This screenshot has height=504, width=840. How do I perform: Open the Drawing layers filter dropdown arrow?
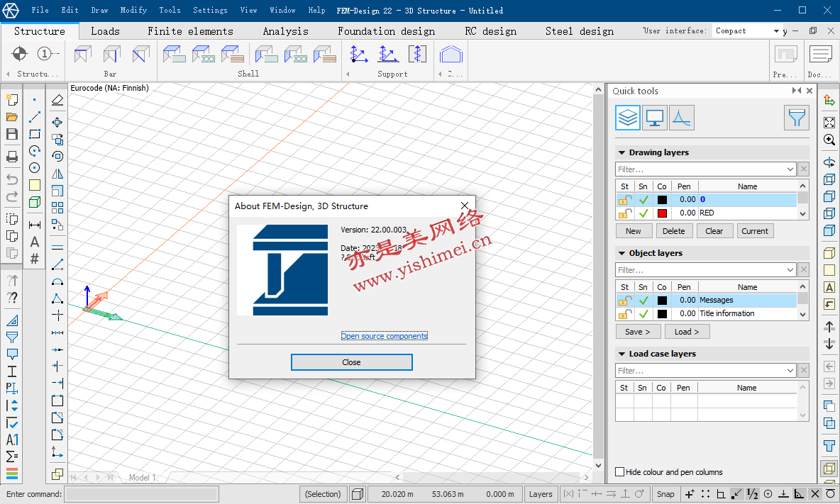[790, 169]
